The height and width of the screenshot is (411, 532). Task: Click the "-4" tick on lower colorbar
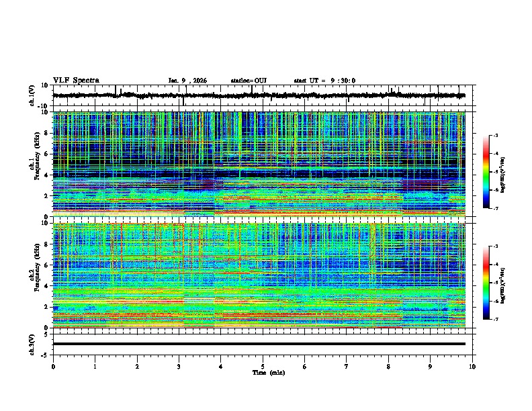(496, 265)
